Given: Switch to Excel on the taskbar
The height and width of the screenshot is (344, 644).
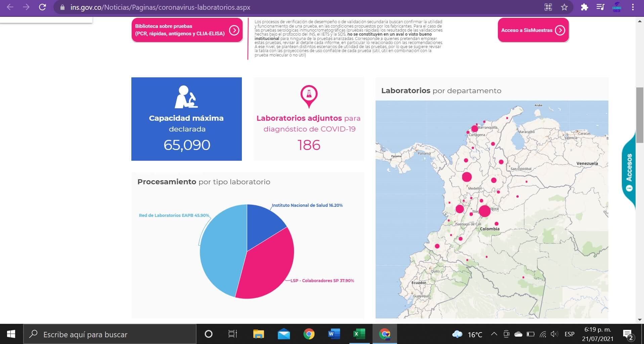Looking at the screenshot, I should coord(359,334).
